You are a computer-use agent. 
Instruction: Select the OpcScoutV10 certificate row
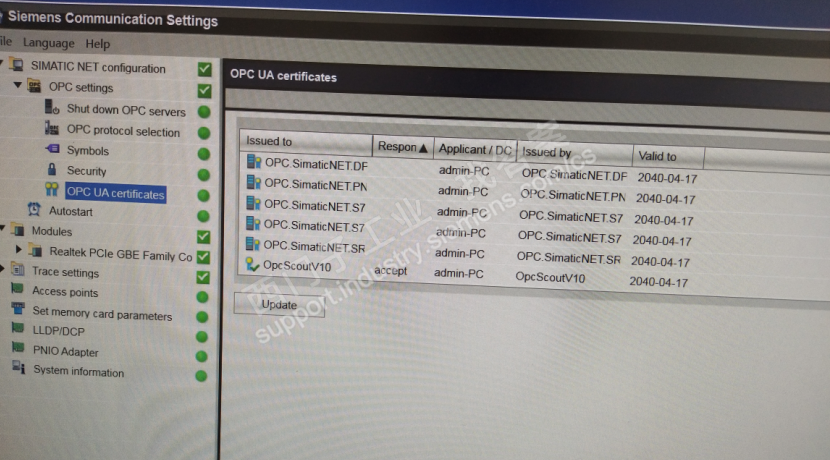point(466,273)
